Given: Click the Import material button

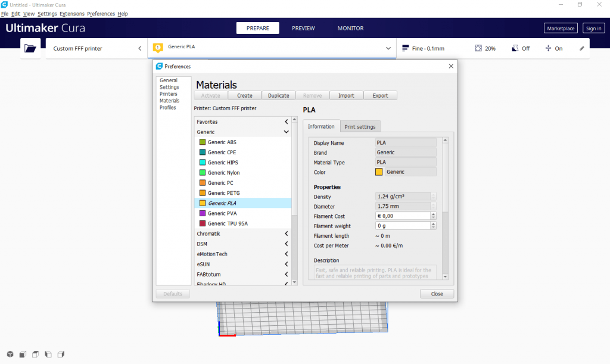Looking at the screenshot, I should (346, 96).
